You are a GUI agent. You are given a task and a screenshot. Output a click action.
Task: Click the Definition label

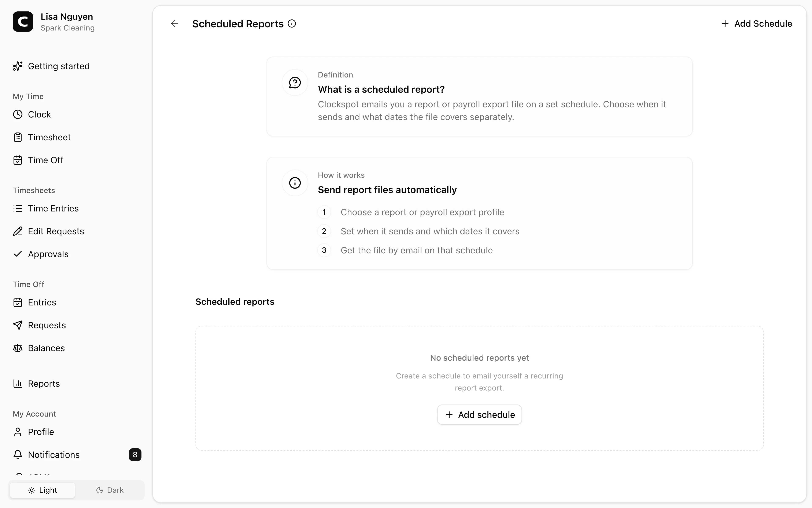click(x=336, y=75)
